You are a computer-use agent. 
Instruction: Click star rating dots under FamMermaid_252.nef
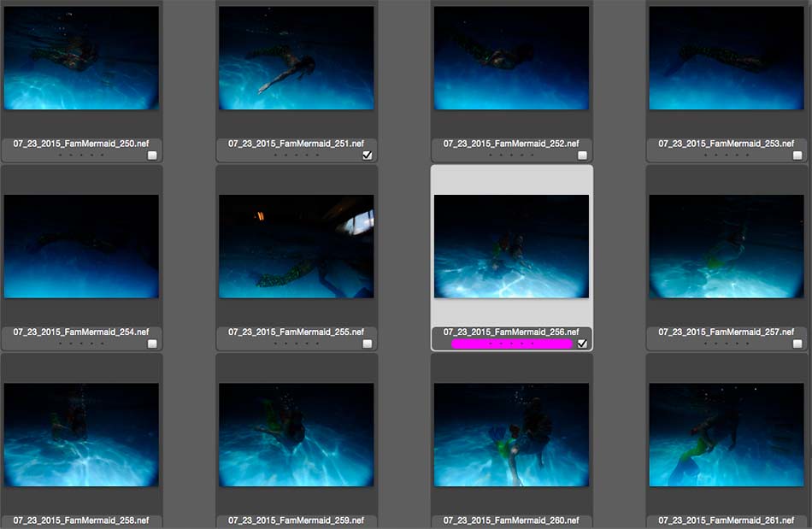tap(511, 155)
